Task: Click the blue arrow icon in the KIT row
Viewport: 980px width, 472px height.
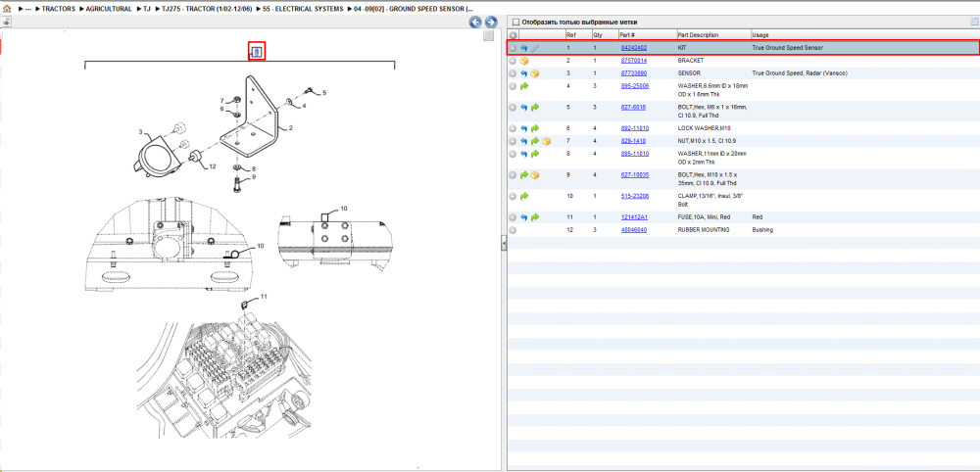Action: coord(524,47)
